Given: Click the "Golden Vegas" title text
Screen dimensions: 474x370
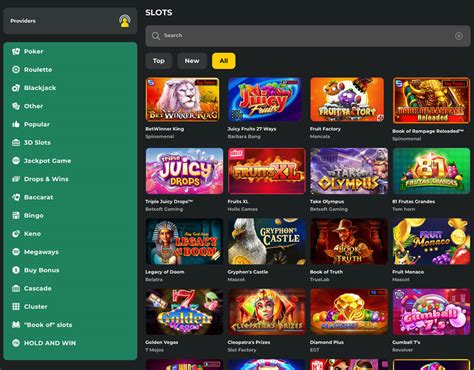Looking at the screenshot, I should coord(162,342).
